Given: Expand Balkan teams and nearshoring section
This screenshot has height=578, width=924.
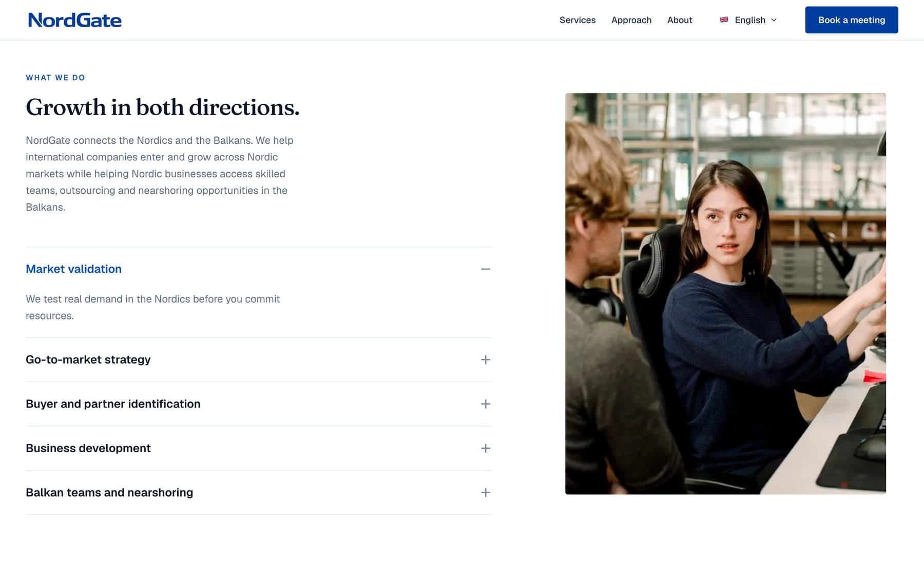Looking at the screenshot, I should [x=259, y=493].
